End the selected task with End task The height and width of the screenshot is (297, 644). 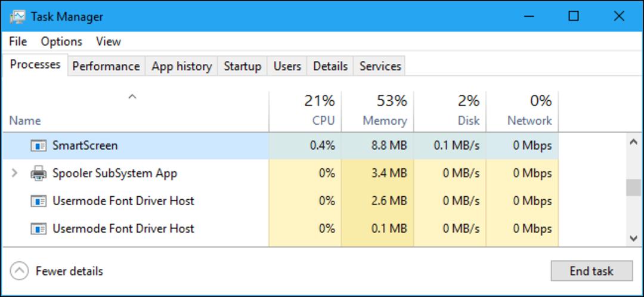coord(592,271)
